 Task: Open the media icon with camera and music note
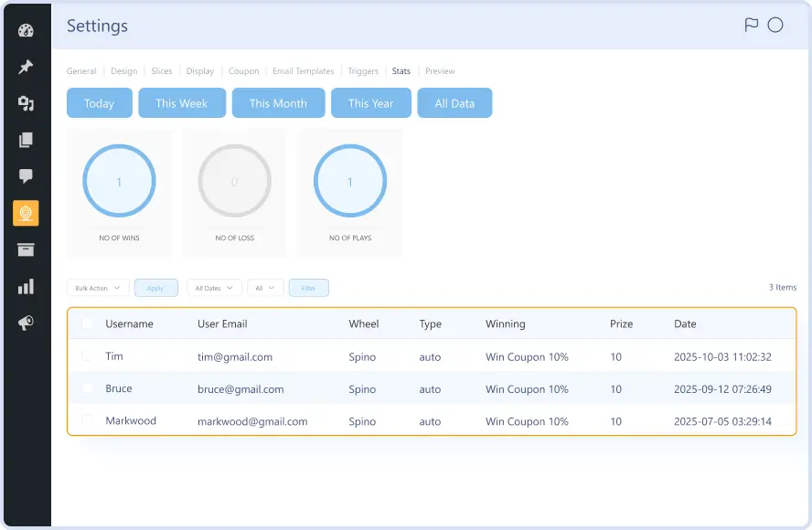26,103
